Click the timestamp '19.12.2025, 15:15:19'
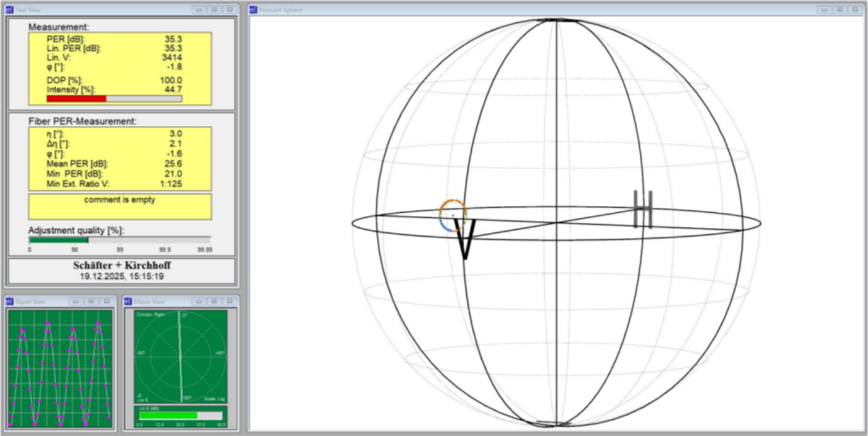The height and width of the screenshot is (436, 868). pyautogui.click(x=122, y=276)
